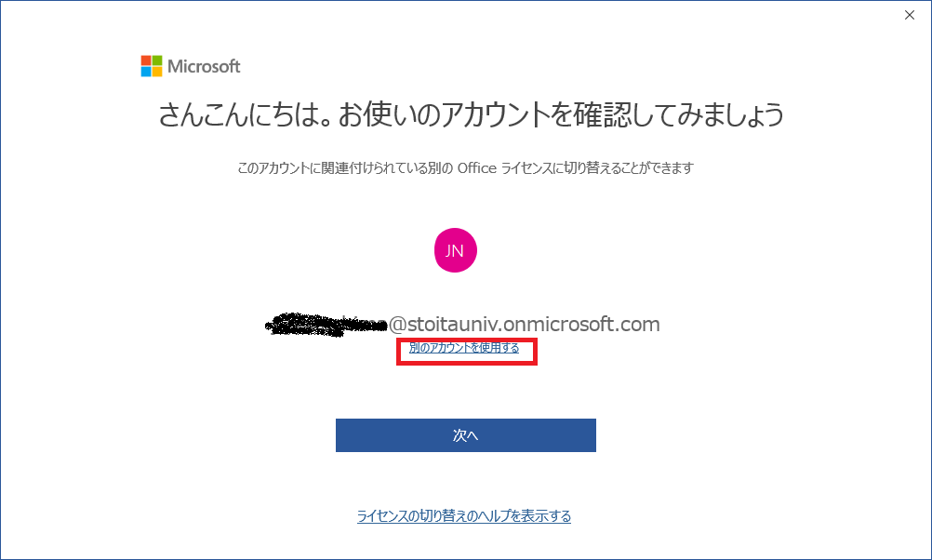932x560 pixels.
Task: Open ライセンスの切り替えのヘルプを表示する link
Action: [464, 516]
